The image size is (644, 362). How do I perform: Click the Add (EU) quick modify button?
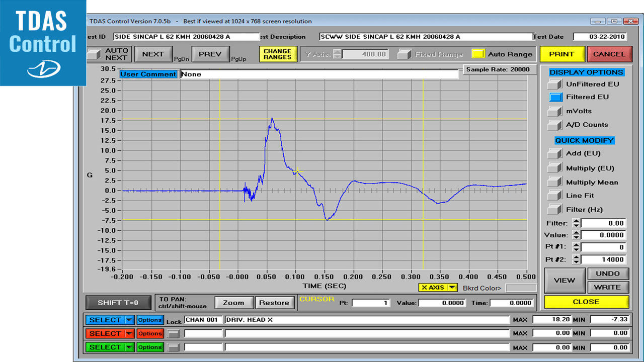click(555, 153)
